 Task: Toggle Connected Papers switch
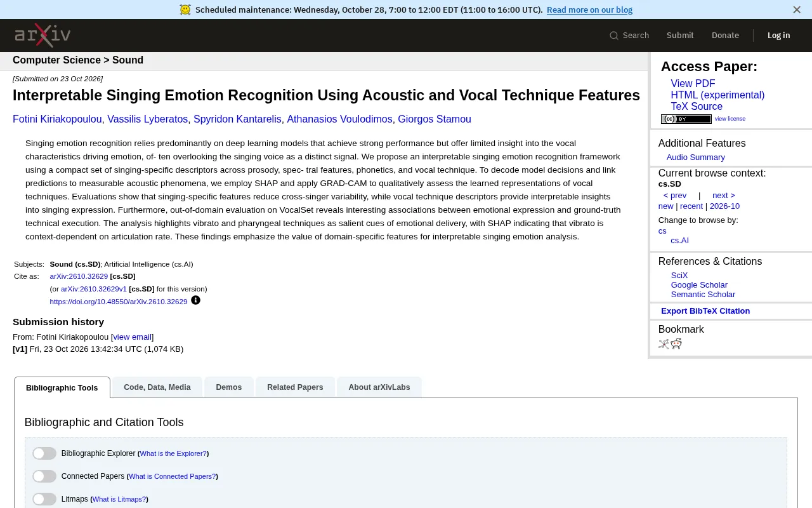point(44,476)
